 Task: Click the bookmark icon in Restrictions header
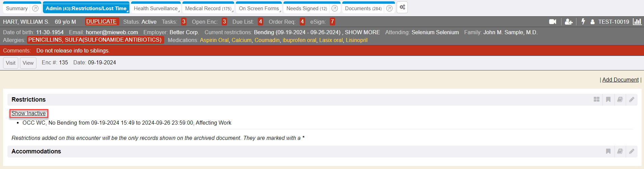(x=608, y=100)
